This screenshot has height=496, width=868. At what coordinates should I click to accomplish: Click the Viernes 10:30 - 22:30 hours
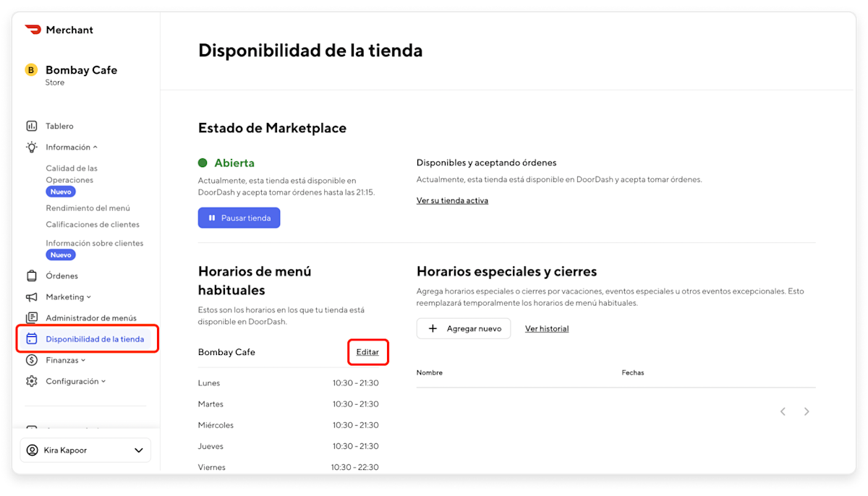(355, 467)
